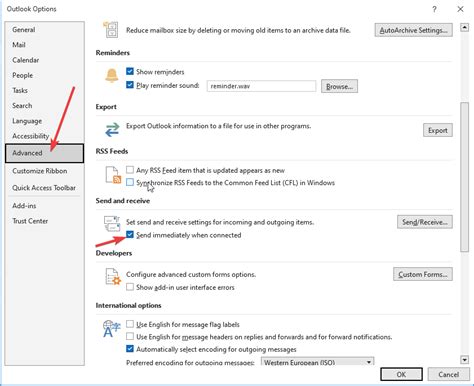Uncheck Send immediately when connected
This screenshot has height=386, width=474.
tap(130, 235)
